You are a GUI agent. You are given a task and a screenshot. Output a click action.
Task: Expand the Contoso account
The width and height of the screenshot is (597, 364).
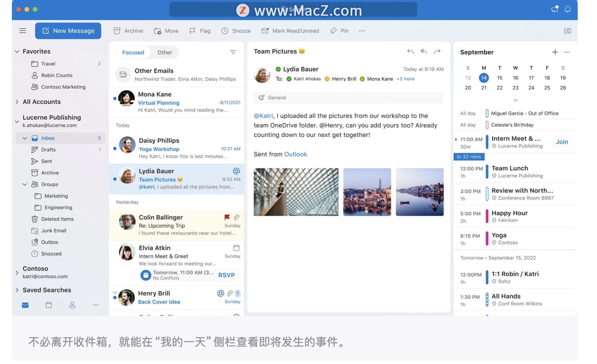[x=17, y=272]
